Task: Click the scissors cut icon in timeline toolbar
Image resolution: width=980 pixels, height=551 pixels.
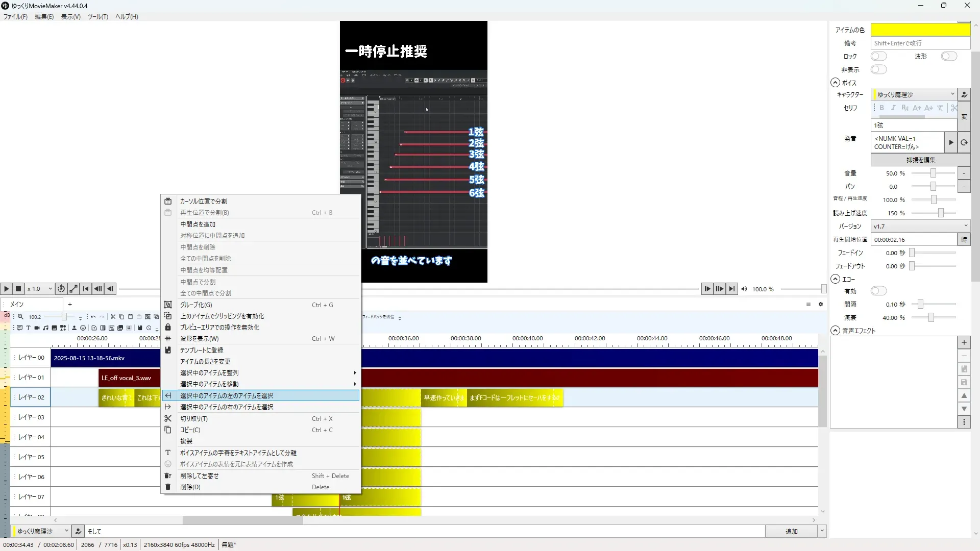Action: 113,317
